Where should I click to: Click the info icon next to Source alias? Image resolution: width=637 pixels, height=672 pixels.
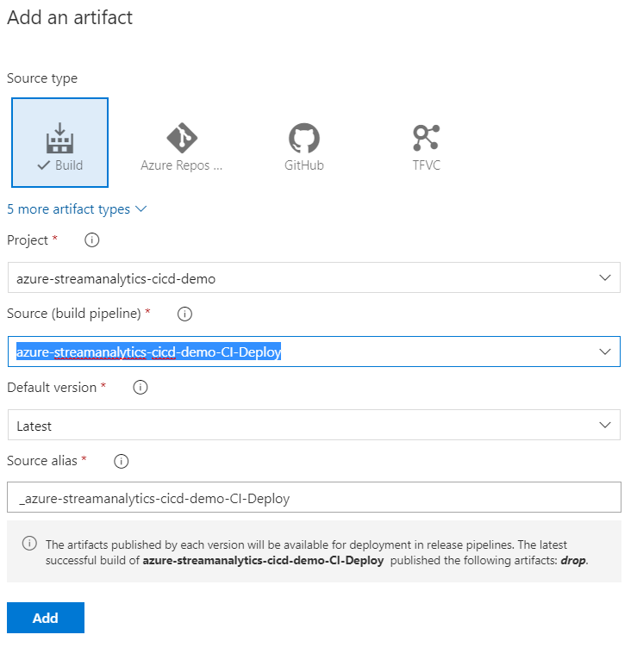coord(122,461)
